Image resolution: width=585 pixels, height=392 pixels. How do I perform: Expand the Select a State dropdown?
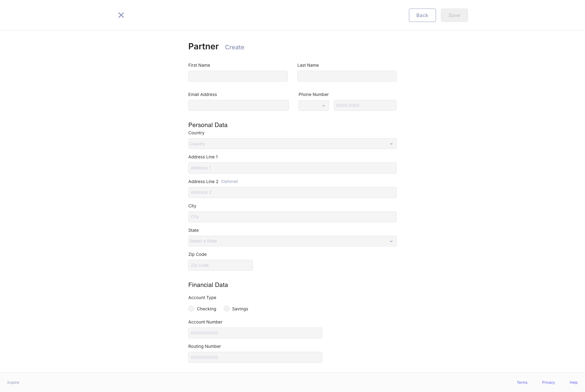pos(292,241)
